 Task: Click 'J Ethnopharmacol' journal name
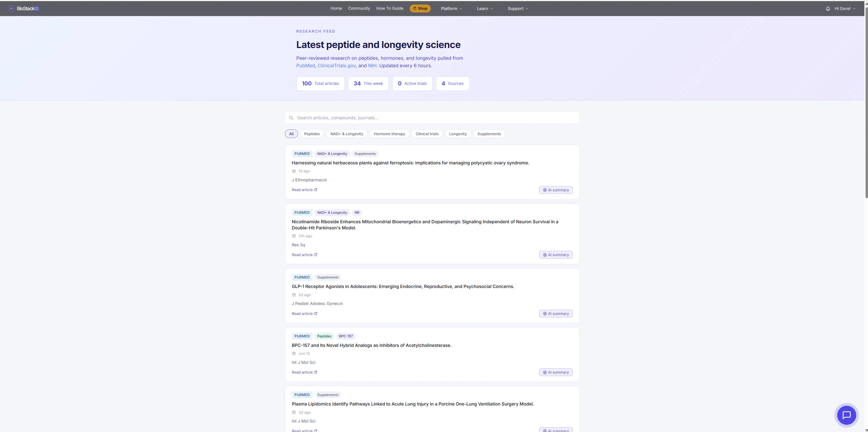(x=309, y=180)
